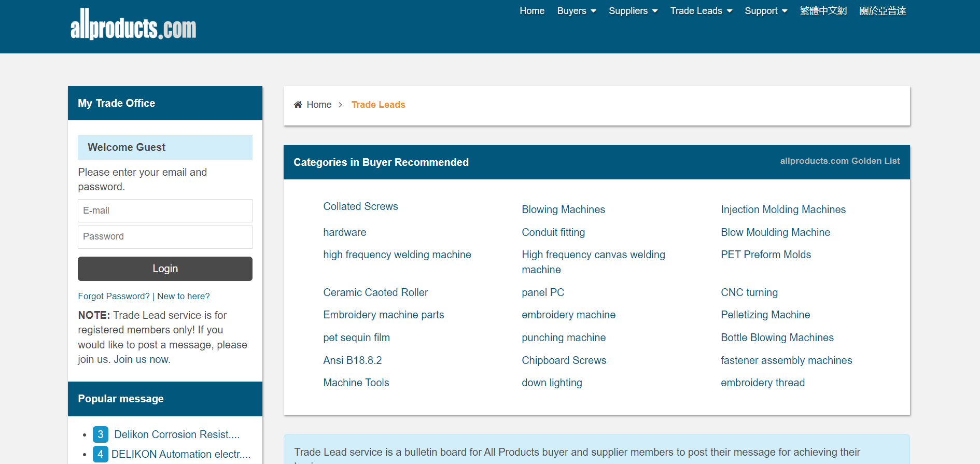Open the Chipboard Screws category
Viewport: 980px width, 464px height.
[564, 360]
